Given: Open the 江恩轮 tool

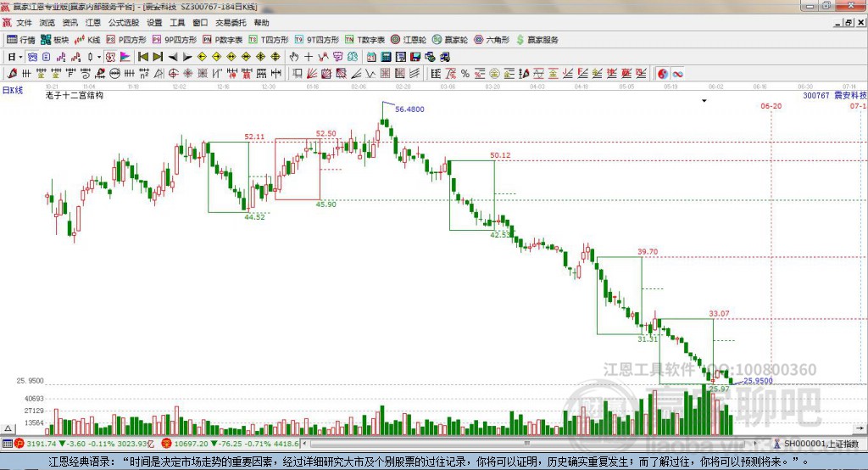Looking at the screenshot, I should click(409, 40).
